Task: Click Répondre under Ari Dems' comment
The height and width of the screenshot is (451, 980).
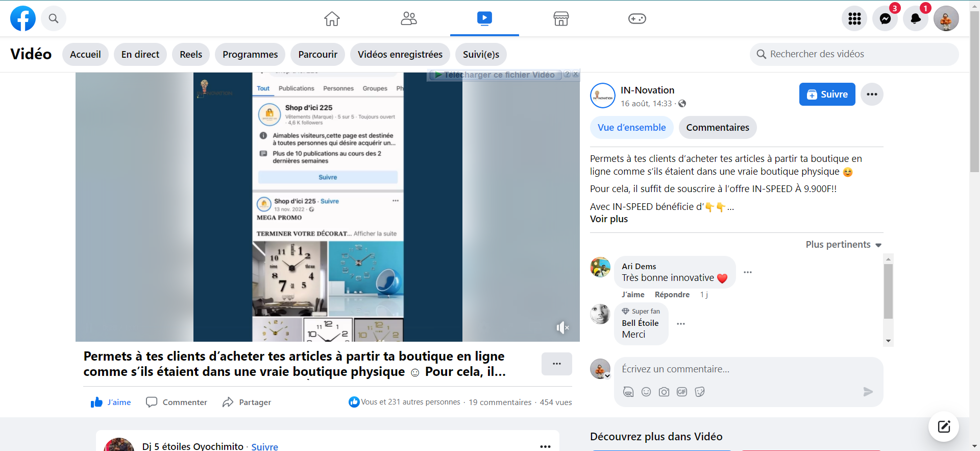Action: (x=672, y=295)
